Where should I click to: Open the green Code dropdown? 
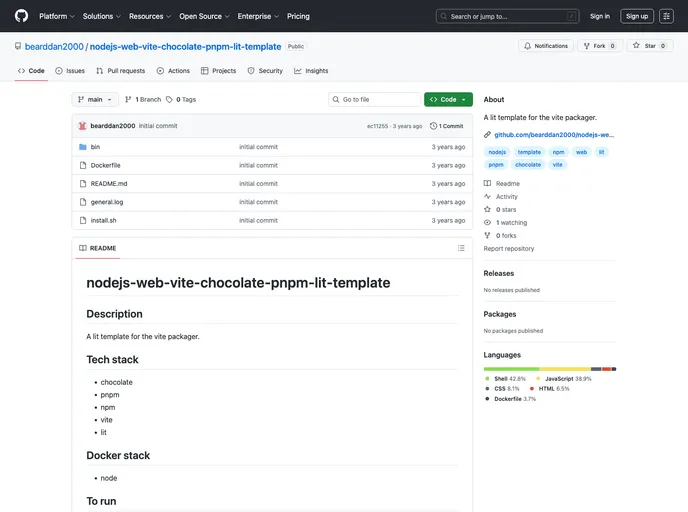point(448,100)
